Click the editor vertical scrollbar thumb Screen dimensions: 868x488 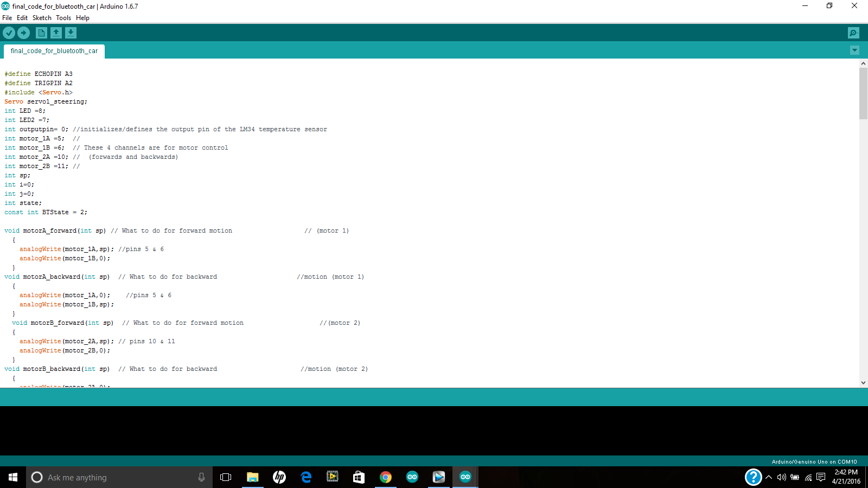(x=863, y=93)
